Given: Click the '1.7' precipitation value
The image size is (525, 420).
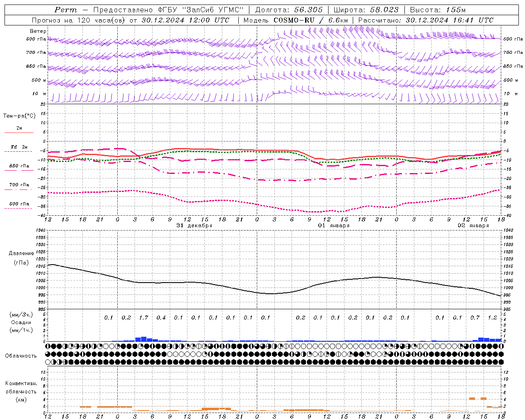Looking at the screenshot, I should pyautogui.click(x=144, y=317).
